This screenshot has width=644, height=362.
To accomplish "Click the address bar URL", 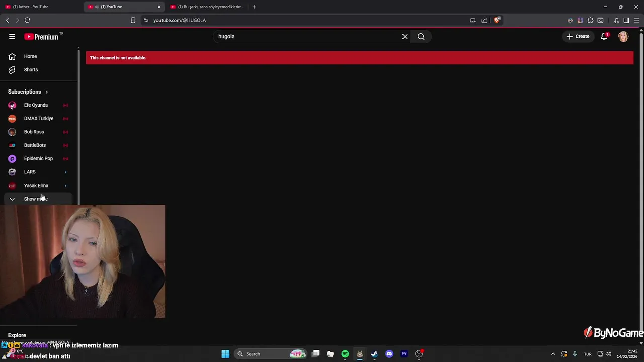I will 180,20.
